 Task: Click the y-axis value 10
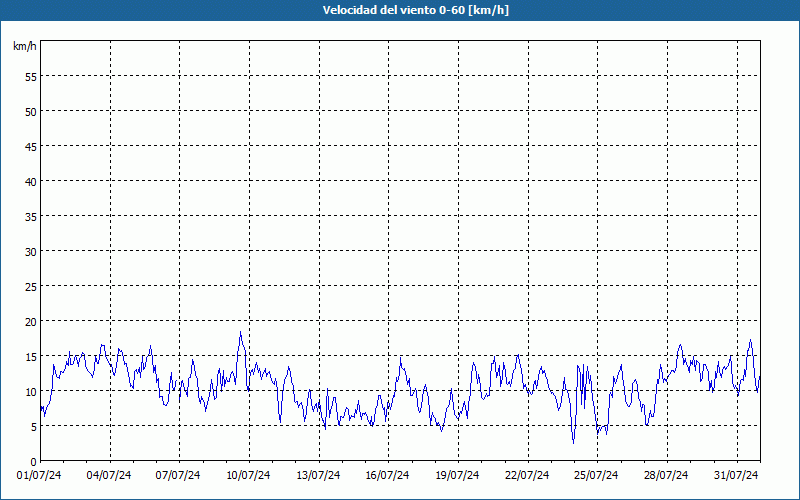point(31,392)
